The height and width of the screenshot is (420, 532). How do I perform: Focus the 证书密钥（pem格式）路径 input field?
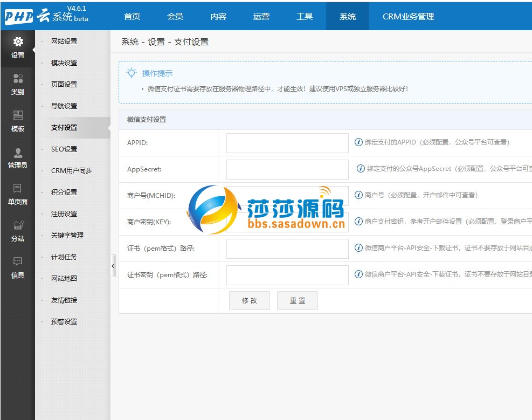click(x=287, y=275)
